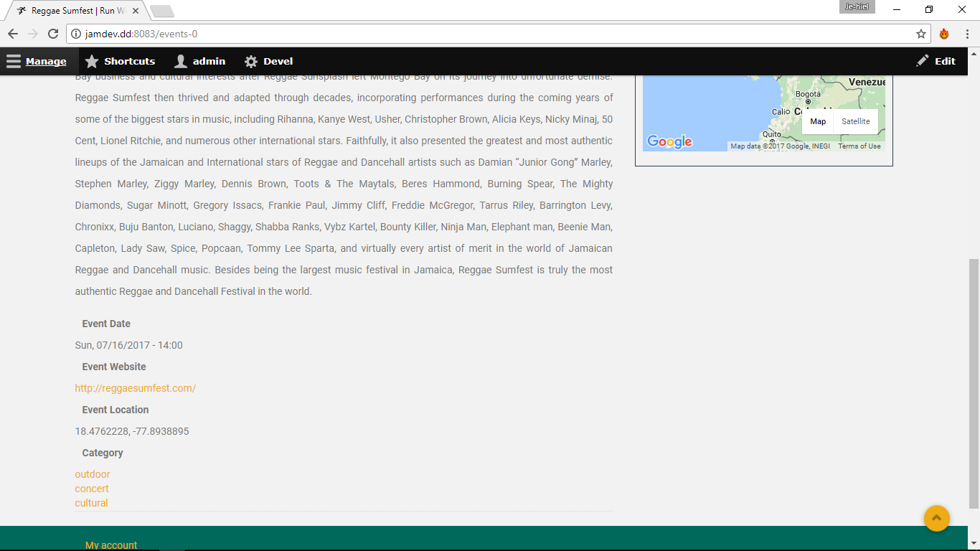Close the Reggae Sumfest tab
This screenshot has width=980, height=551.
click(x=136, y=11)
